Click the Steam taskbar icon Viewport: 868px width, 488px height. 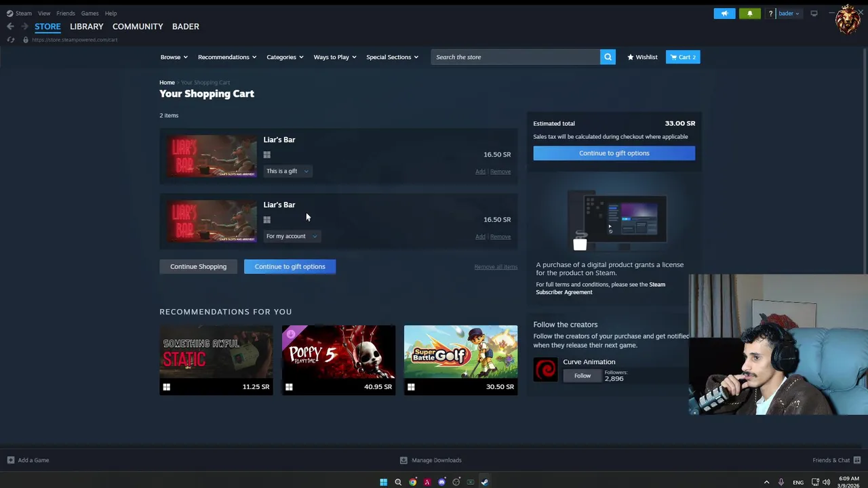click(x=484, y=482)
